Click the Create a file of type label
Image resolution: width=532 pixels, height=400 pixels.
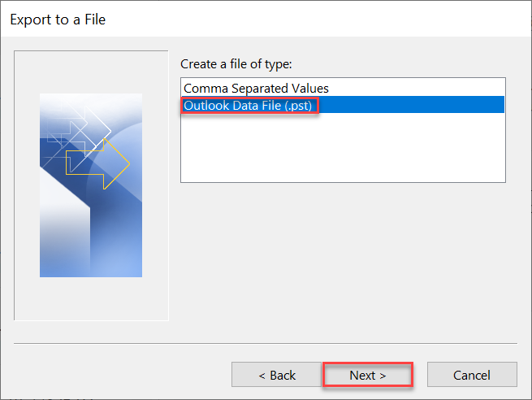[235, 63]
